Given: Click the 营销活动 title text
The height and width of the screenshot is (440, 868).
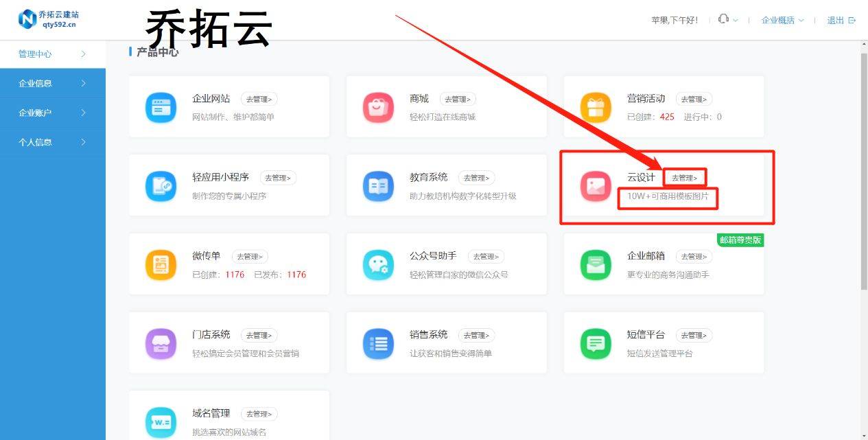Looking at the screenshot, I should [x=646, y=99].
